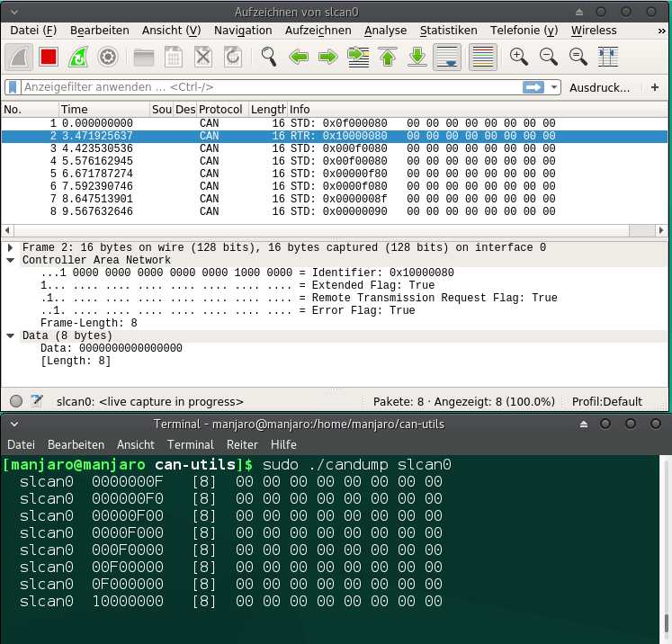Add filter button with plus icon
The width and height of the screenshot is (672, 644).
[654, 87]
